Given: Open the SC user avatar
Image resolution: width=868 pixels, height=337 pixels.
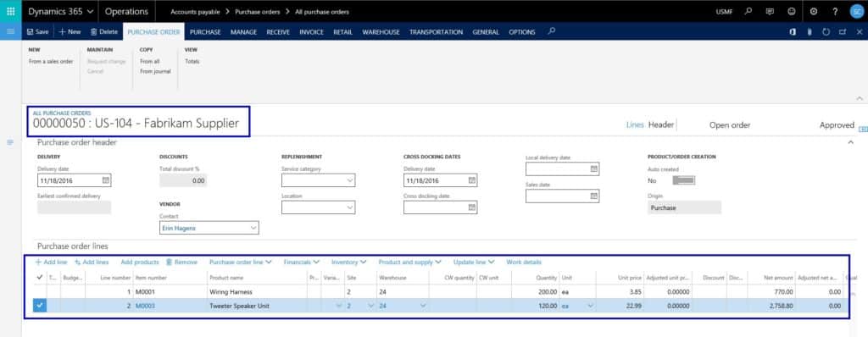Looking at the screenshot, I should [x=856, y=11].
